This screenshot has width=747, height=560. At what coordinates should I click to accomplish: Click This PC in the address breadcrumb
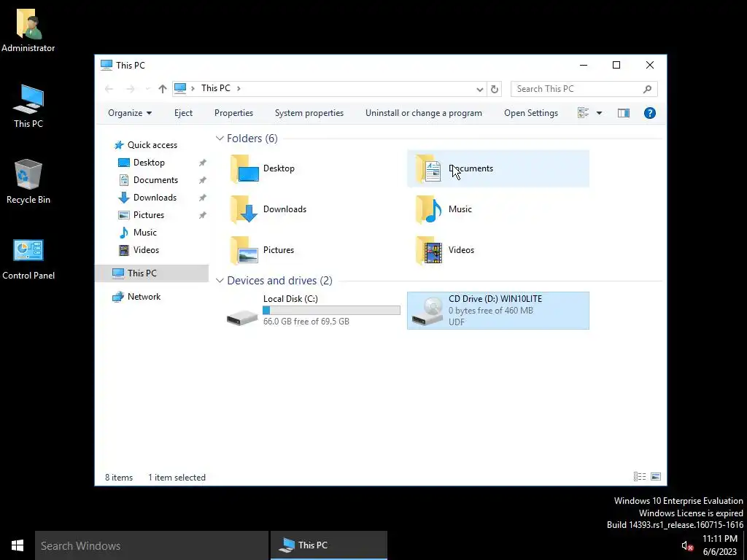pos(215,88)
